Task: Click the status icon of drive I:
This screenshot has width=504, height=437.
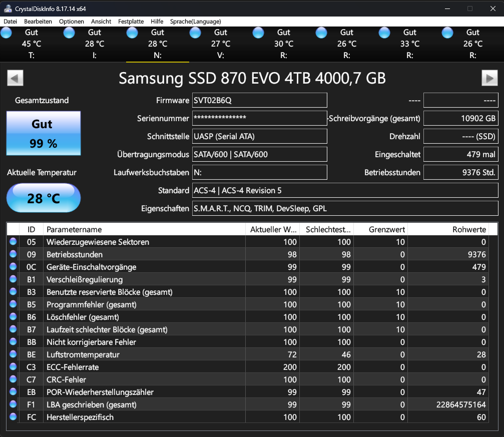Action: tap(69, 33)
